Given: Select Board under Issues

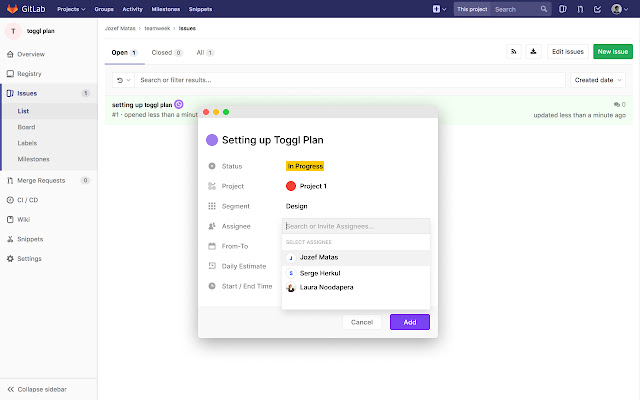Looking at the screenshot, I should tap(26, 127).
